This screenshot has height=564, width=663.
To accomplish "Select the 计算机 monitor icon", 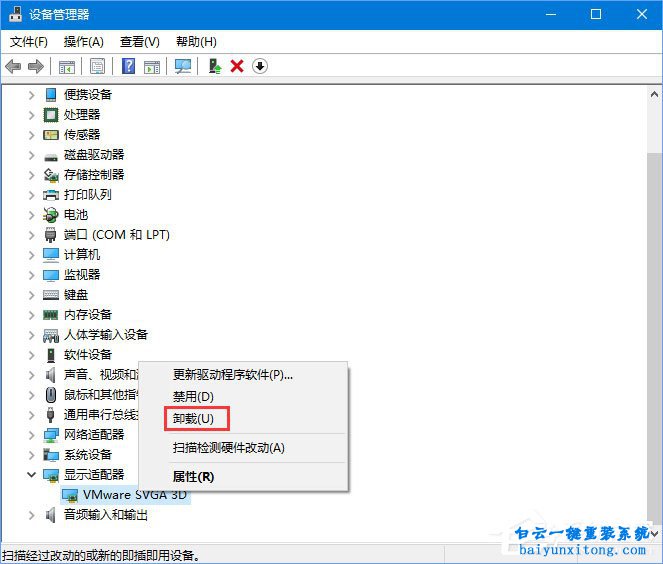I will [51, 255].
